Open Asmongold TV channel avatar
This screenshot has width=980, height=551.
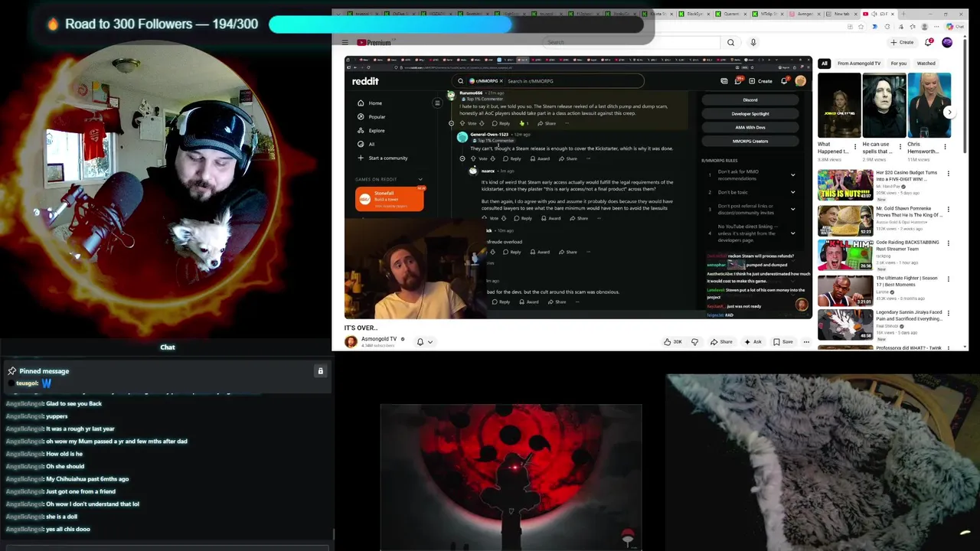tap(351, 341)
